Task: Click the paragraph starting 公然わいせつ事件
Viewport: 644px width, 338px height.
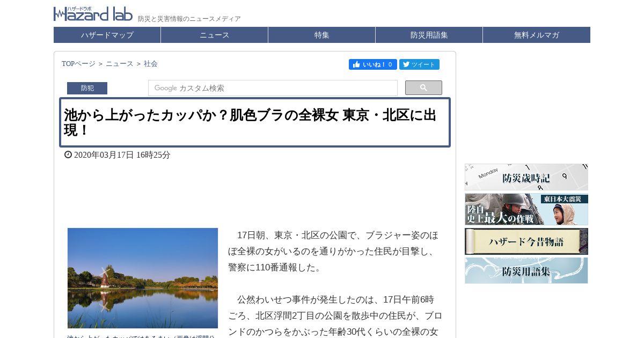Action: click(335, 315)
